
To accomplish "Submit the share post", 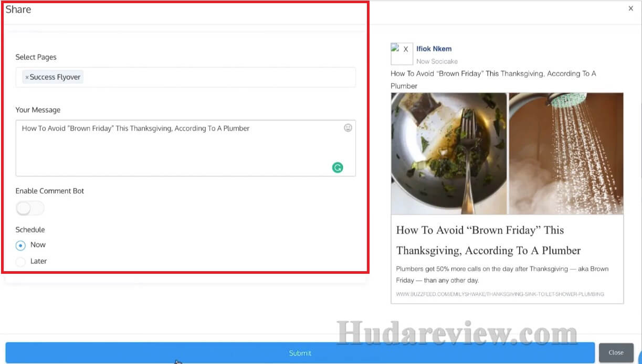I will [x=300, y=353].
